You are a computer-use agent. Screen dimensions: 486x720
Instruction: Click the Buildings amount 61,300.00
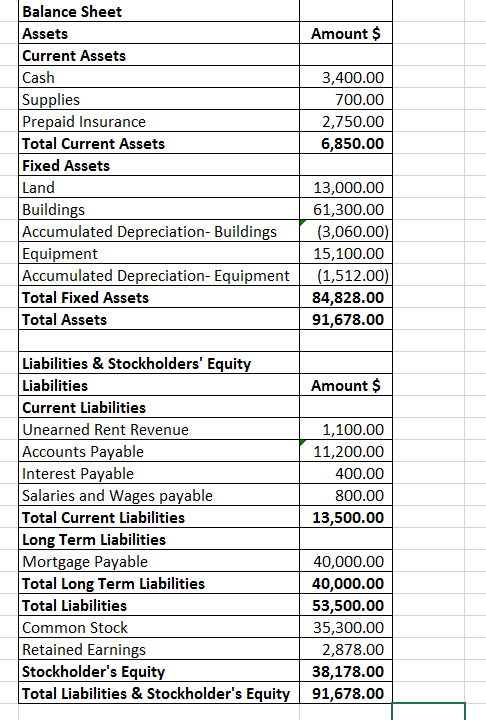click(346, 209)
